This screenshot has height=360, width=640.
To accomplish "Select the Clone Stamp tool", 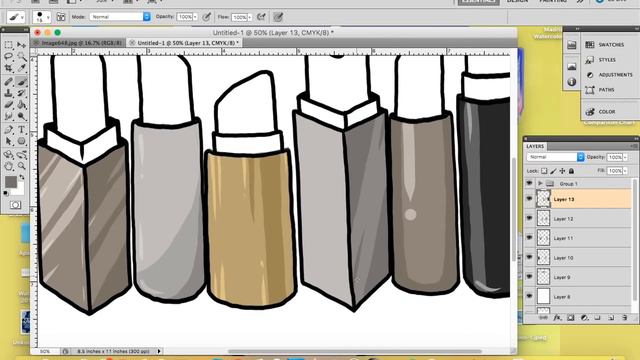I will pos(9,93).
